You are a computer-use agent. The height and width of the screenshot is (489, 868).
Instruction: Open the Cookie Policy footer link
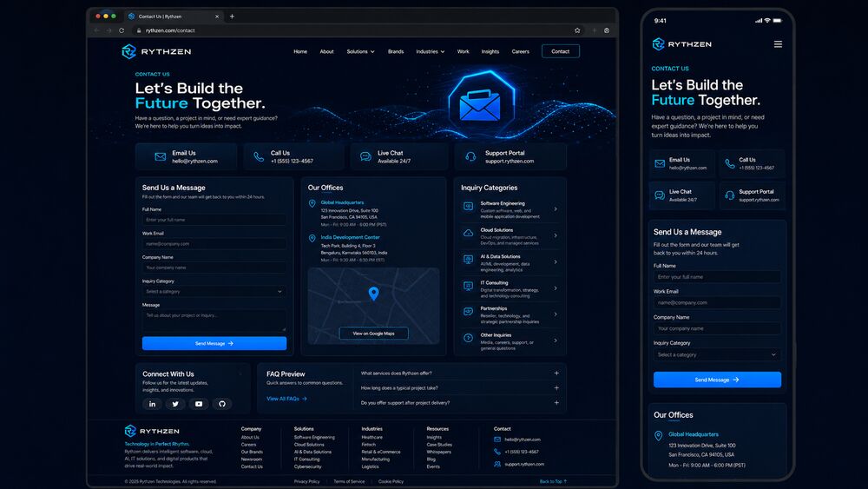[x=391, y=481]
